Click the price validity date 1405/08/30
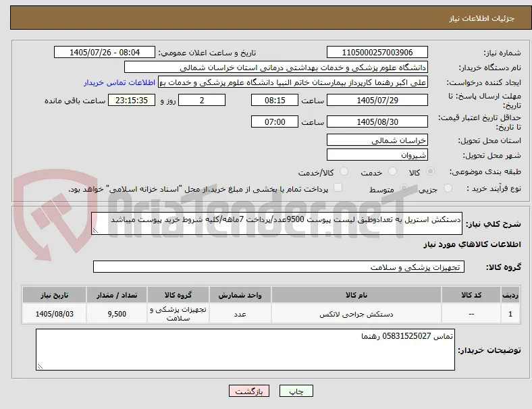The height and width of the screenshot is (409, 532). (x=377, y=121)
